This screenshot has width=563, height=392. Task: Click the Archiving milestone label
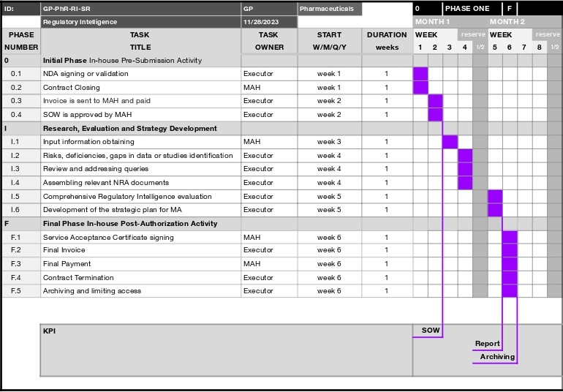click(x=497, y=357)
